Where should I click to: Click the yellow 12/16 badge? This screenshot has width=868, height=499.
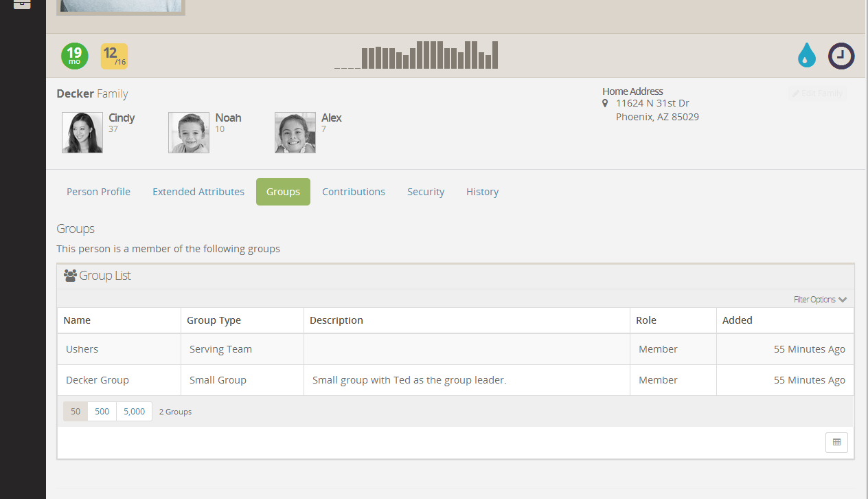(114, 56)
